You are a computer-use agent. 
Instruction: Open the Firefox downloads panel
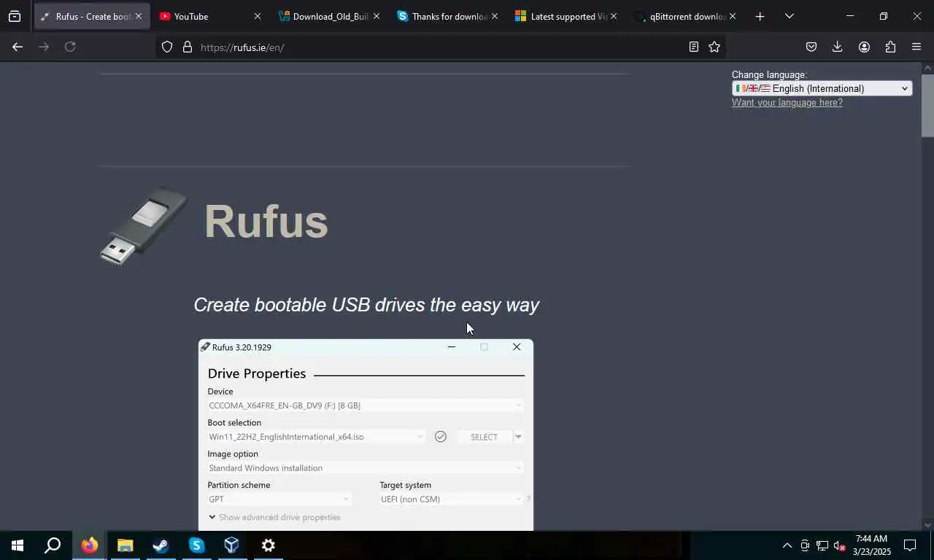point(837,47)
